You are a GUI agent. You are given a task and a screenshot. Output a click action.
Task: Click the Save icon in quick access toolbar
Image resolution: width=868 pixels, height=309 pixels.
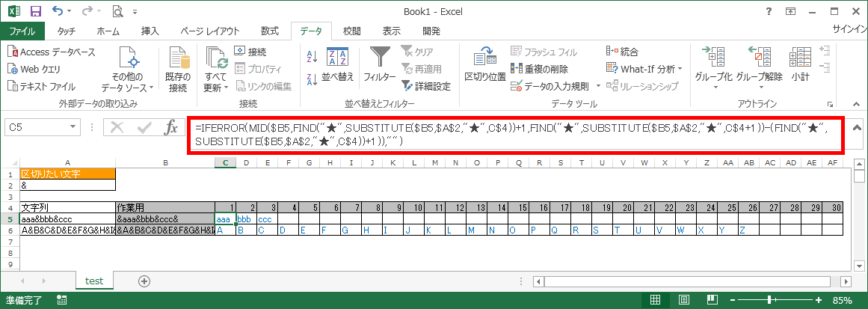click(35, 10)
